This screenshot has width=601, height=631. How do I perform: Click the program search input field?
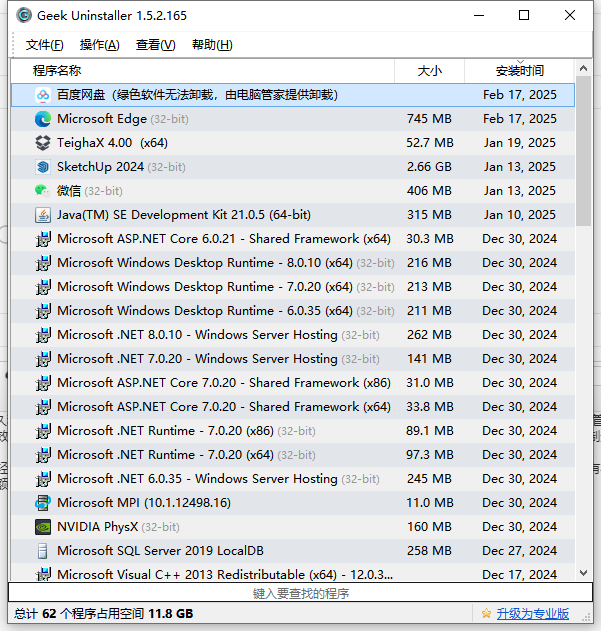coord(300,593)
